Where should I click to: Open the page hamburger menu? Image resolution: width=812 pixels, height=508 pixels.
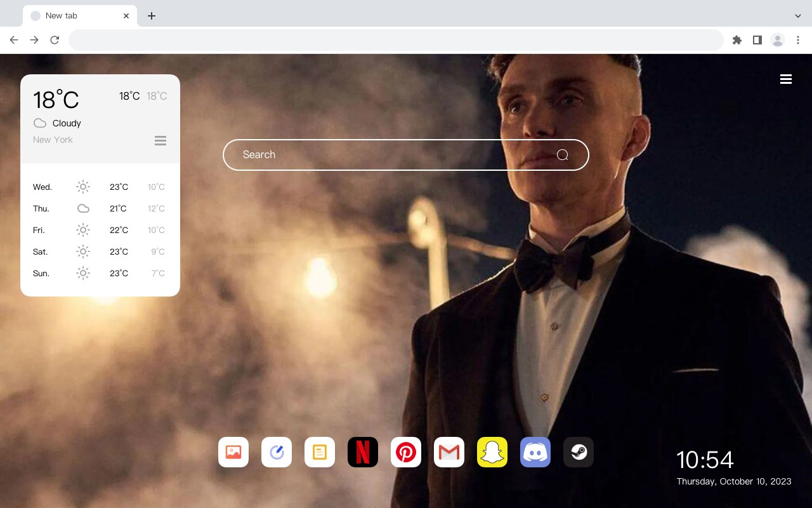(x=786, y=79)
